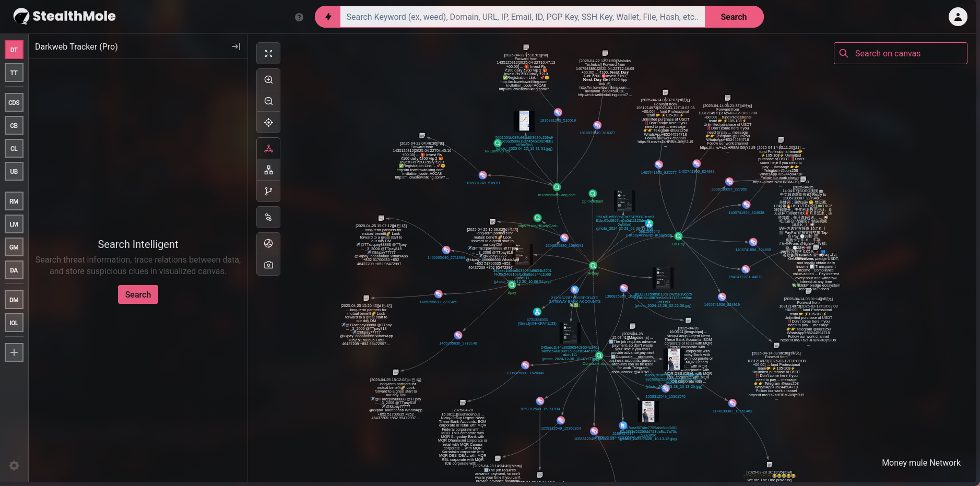Collapse the Darkweb Tracker (Pro) panel
The width and height of the screenshot is (980, 486).
click(x=235, y=46)
